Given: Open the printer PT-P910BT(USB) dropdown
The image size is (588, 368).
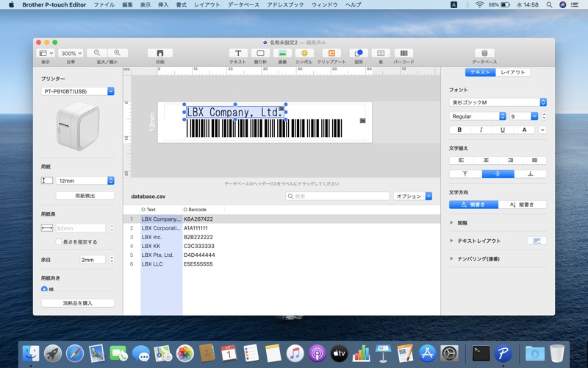Looking at the screenshot, I should tap(78, 91).
